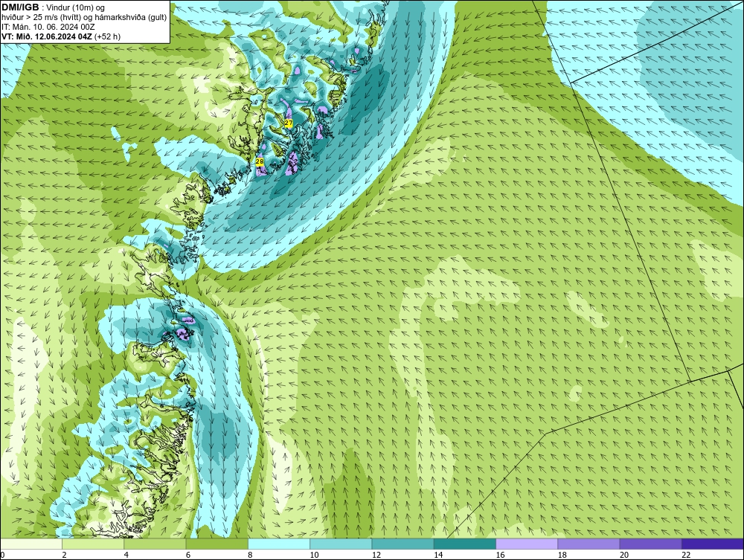Screen dimensions: 744x560
Task: Select the 14–16 m/s dark teal swatch
Action: point(465,544)
